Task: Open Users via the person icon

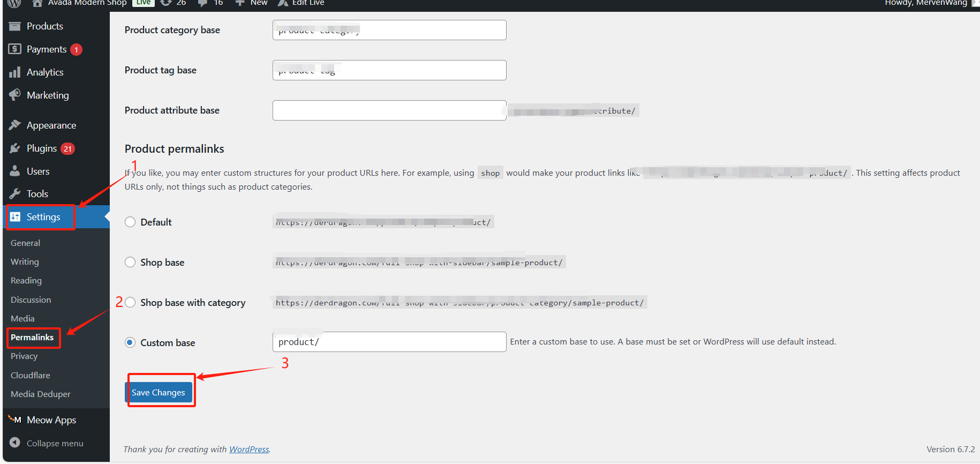Action: (15, 171)
